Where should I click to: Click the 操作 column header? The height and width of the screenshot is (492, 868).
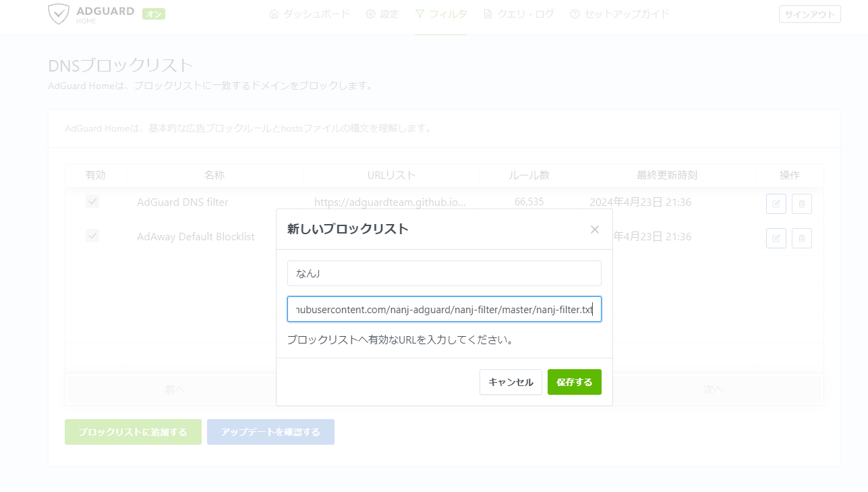(790, 175)
